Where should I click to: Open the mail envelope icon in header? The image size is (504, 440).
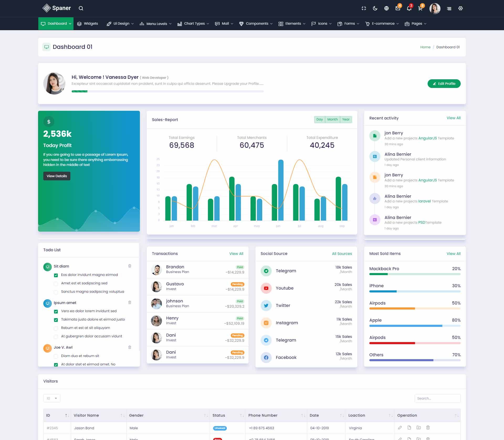[398, 8]
